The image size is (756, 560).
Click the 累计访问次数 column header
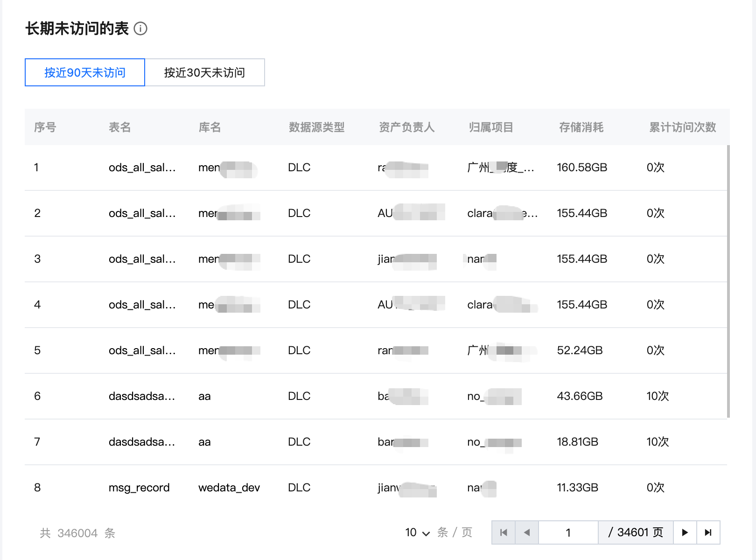(682, 127)
